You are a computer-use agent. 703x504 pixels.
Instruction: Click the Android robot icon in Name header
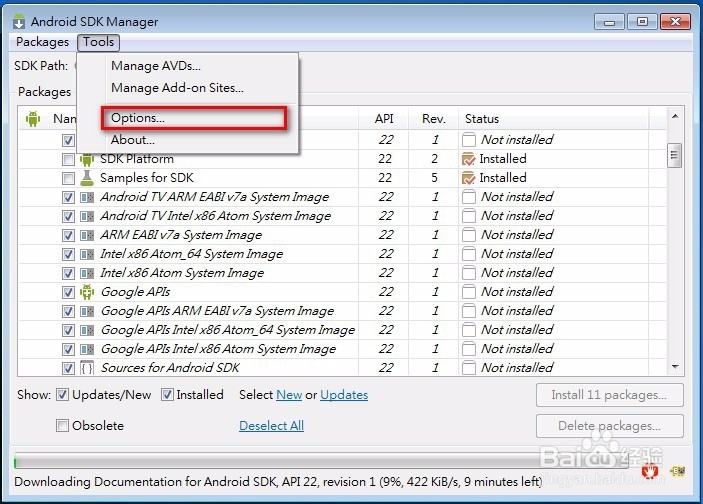point(33,119)
